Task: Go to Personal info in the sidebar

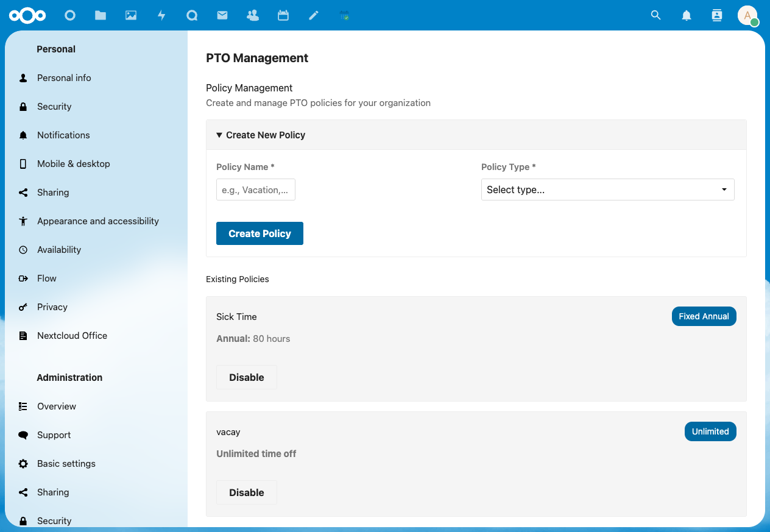Action: click(x=64, y=77)
